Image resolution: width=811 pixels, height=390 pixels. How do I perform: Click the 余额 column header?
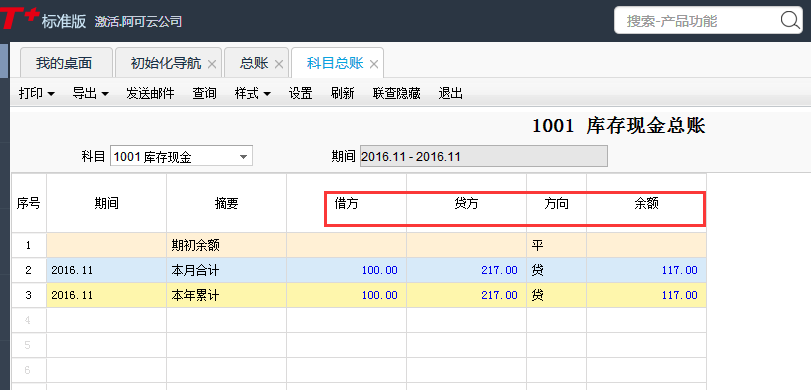647,203
